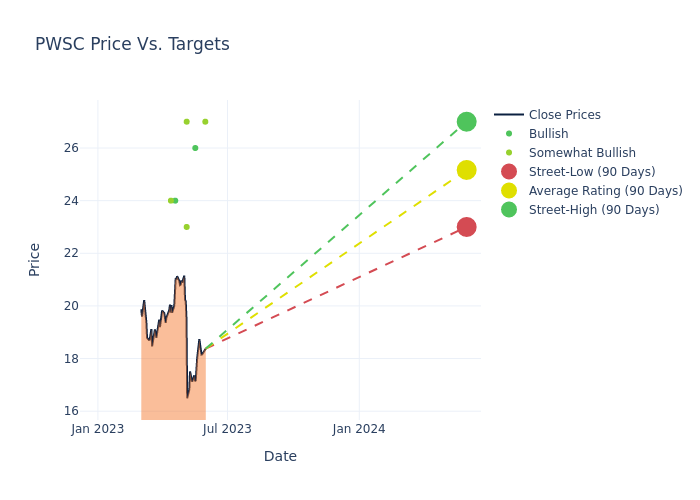The image size is (700, 500).
Task: Click the green Street-High legend marker
Action: coord(509,210)
